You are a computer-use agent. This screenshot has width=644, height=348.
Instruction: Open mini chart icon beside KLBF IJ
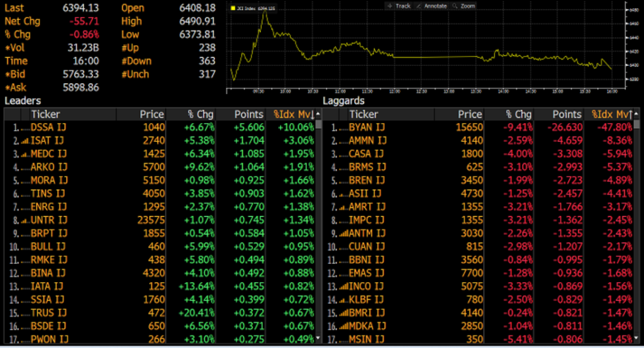click(x=343, y=300)
